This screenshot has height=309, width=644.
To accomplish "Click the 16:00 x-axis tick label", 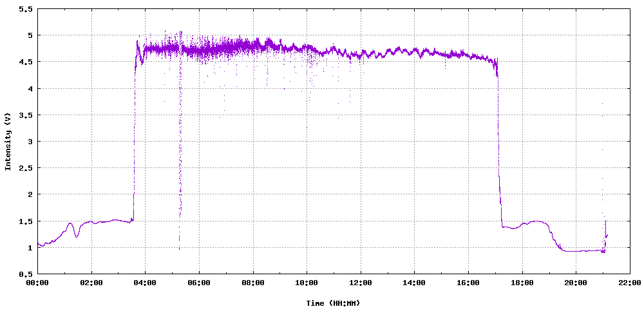I will click(x=468, y=283).
